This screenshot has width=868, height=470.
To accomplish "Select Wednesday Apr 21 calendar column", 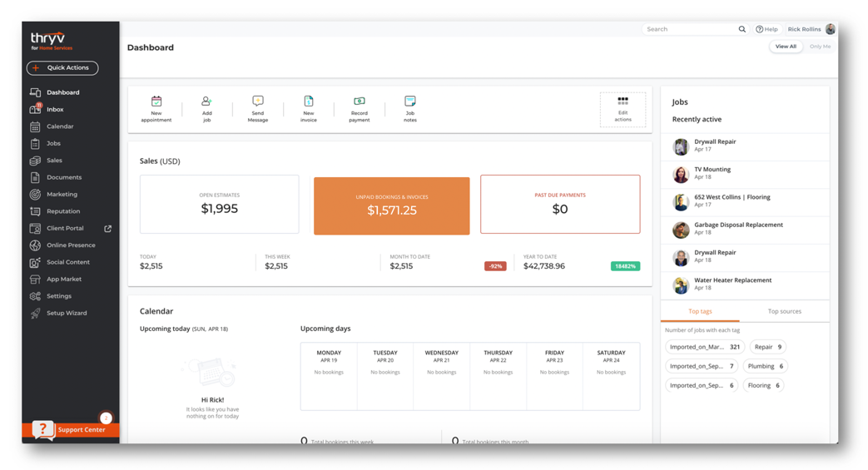I will [442, 377].
